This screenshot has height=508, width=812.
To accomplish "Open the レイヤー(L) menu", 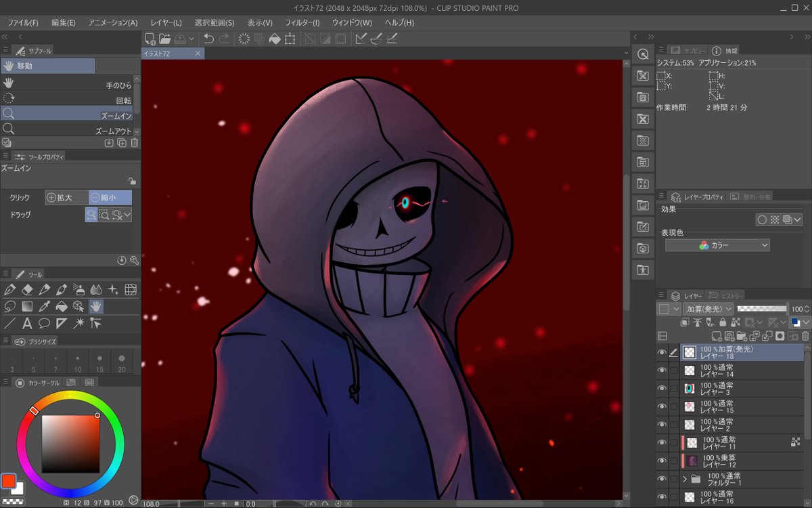I will tap(166, 22).
